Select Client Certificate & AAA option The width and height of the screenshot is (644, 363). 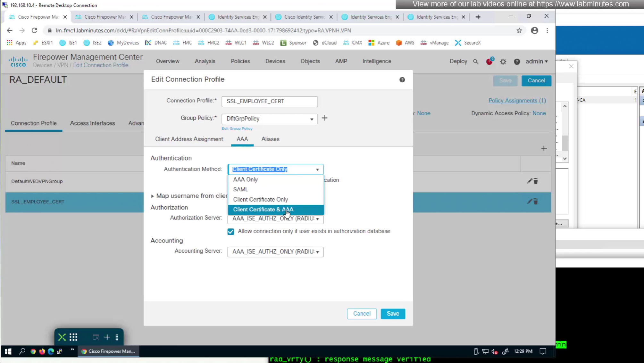click(263, 210)
